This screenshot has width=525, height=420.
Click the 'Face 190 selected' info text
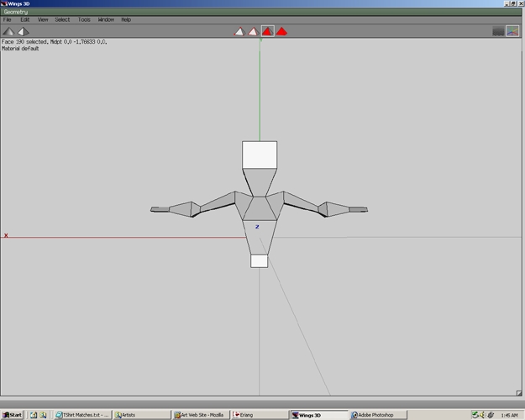(x=54, y=42)
